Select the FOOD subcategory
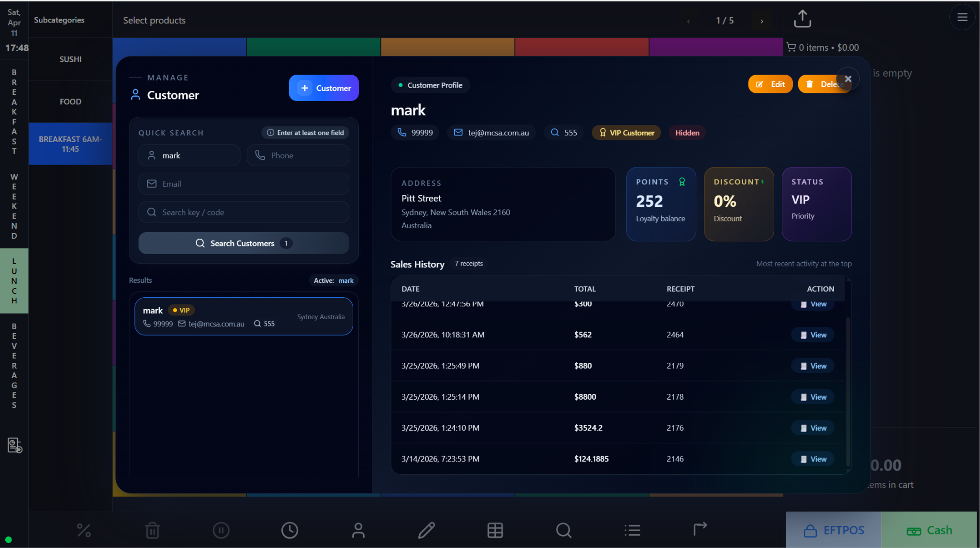980x548 pixels. pyautogui.click(x=70, y=101)
